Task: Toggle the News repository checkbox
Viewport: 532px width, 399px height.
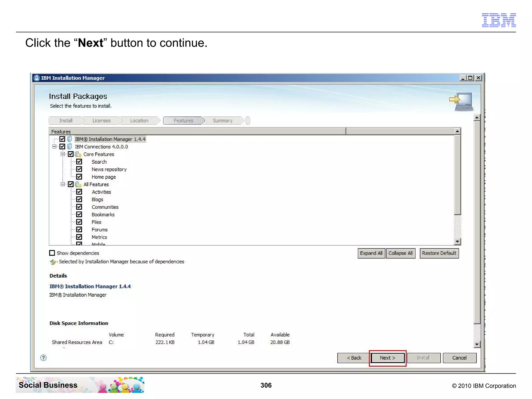Action: [x=79, y=169]
